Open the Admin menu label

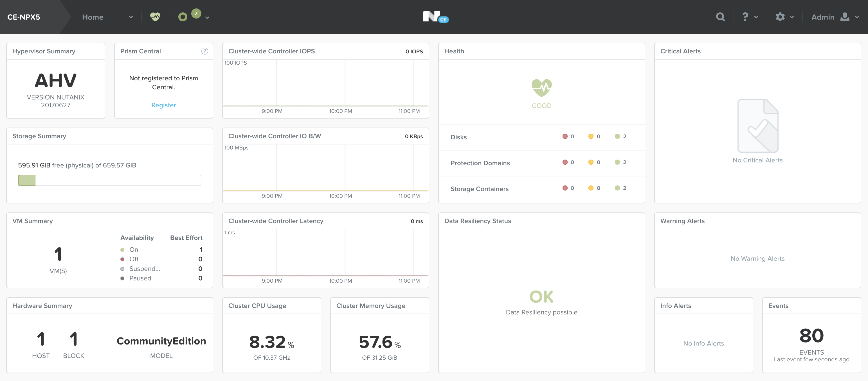[x=823, y=17]
